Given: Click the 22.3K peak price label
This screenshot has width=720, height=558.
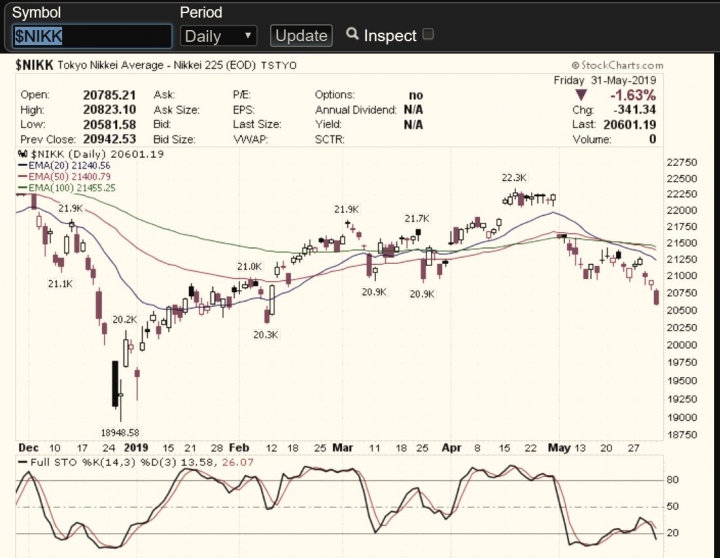Looking at the screenshot, I should 514,178.
